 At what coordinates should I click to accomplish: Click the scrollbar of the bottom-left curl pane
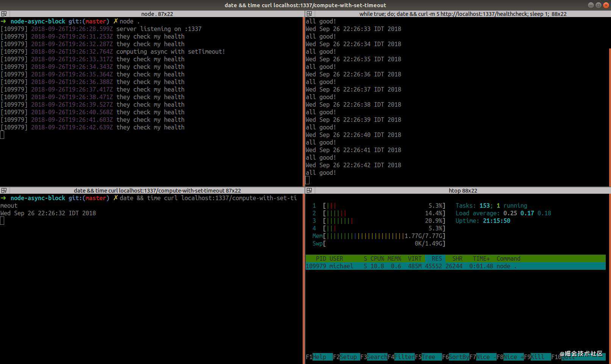click(x=304, y=279)
